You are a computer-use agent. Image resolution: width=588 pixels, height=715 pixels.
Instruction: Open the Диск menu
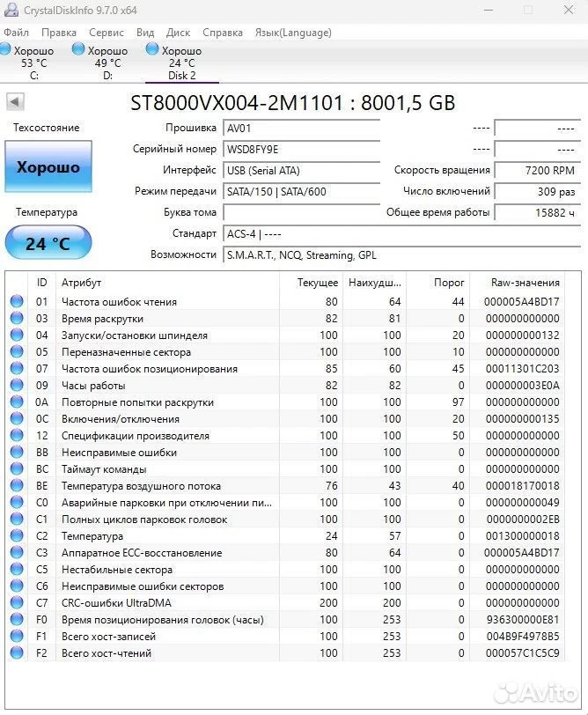178,33
